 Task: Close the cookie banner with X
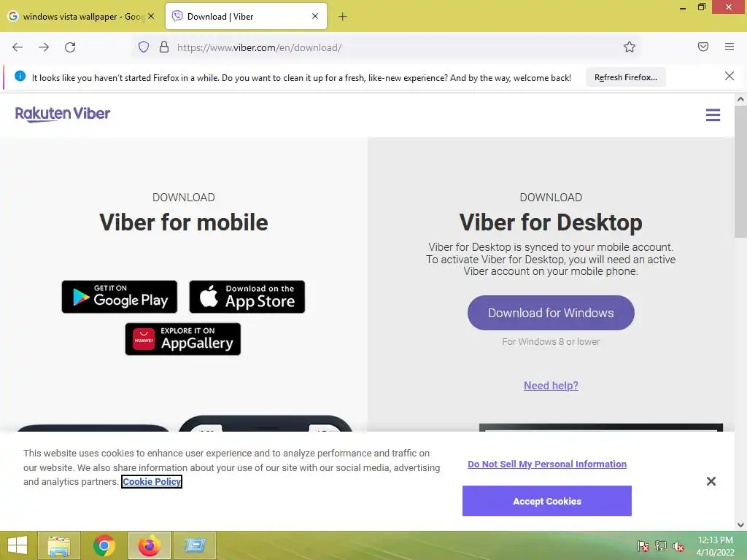(711, 481)
